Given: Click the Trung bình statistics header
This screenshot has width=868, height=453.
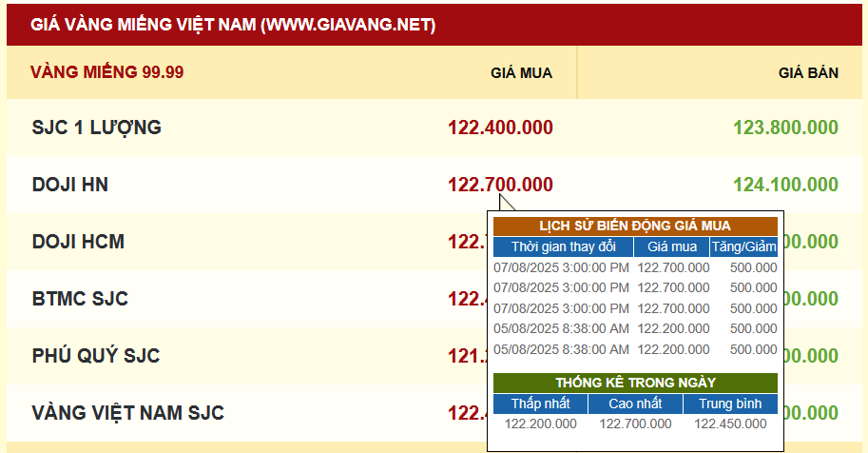Looking at the screenshot, I should pos(730,404).
